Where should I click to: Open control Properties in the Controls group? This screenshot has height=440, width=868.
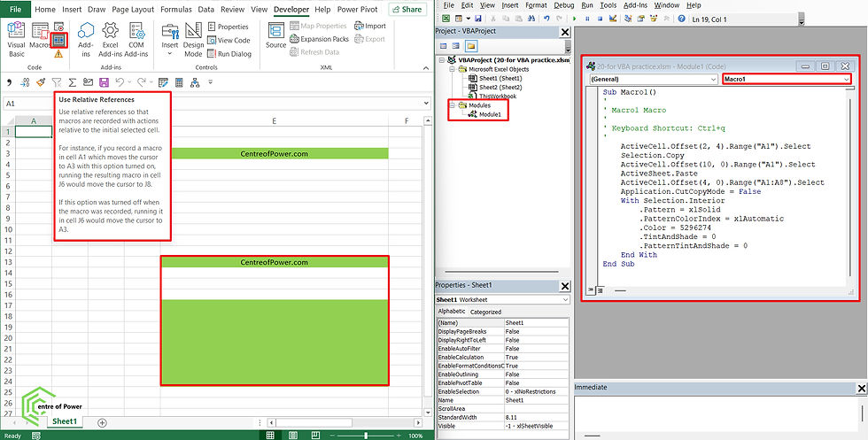(x=229, y=27)
